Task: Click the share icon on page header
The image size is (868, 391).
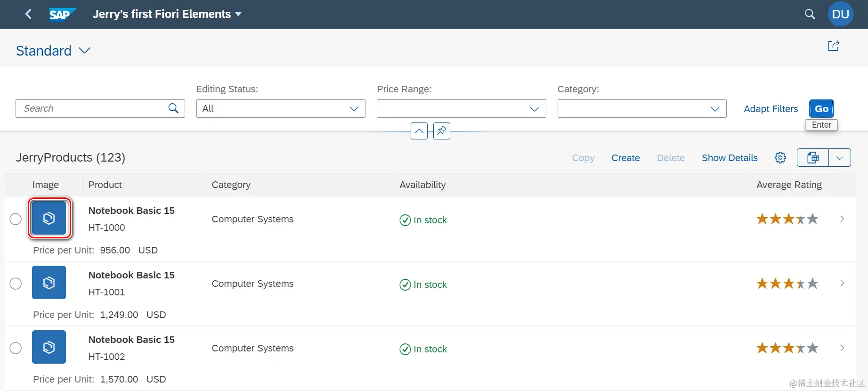Action: click(833, 46)
